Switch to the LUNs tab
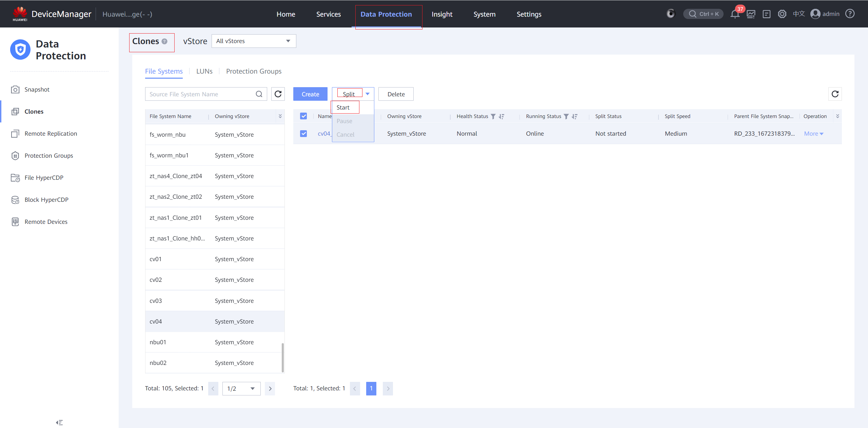This screenshot has height=428, width=868. click(204, 71)
